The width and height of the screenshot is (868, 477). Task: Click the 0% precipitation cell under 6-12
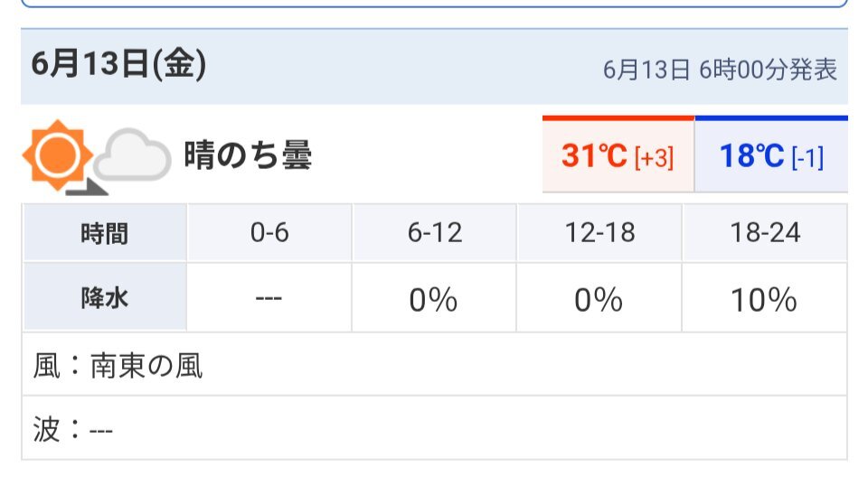pyautogui.click(x=435, y=299)
